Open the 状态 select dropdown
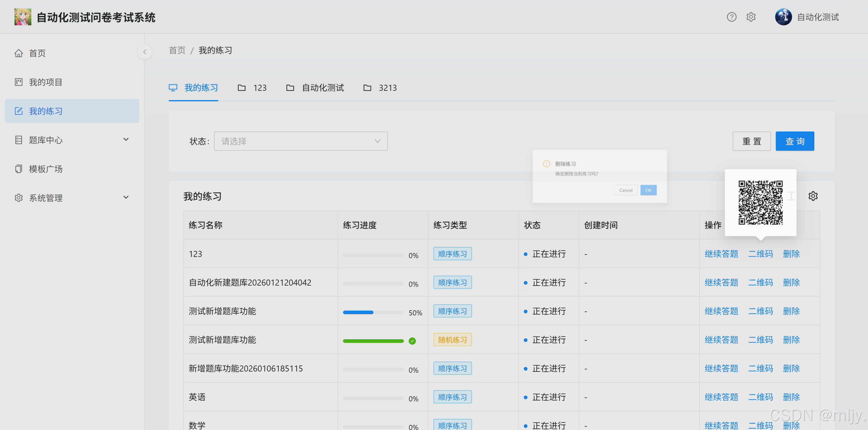This screenshot has width=868, height=430. pyautogui.click(x=300, y=141)
